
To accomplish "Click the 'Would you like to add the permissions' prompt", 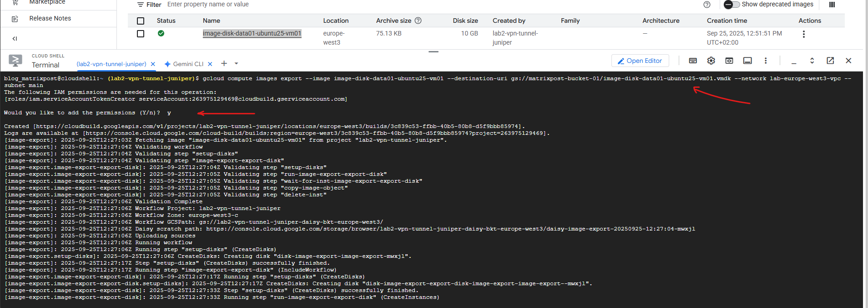I will coord(82,113).
